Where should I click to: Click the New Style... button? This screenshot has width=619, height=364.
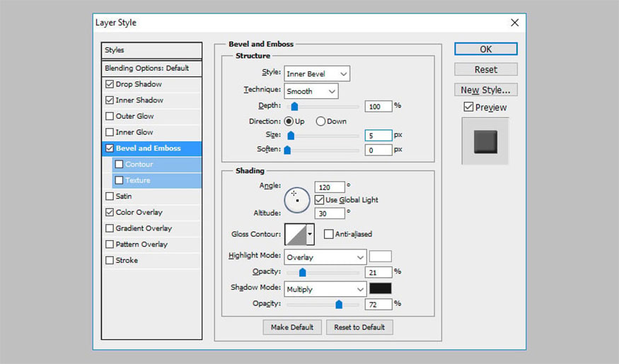485,90
